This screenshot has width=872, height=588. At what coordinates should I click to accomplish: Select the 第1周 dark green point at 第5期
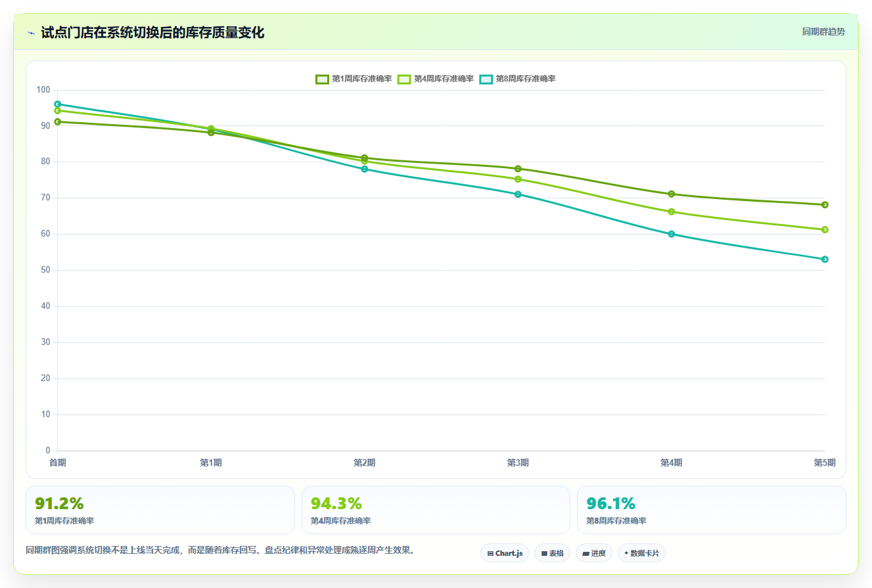825,204
